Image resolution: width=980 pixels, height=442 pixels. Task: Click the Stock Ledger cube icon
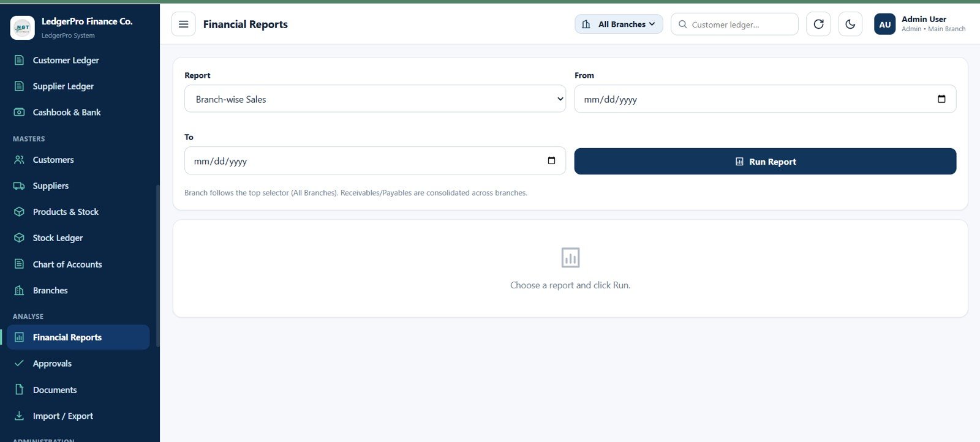click(x=20, y=238)
